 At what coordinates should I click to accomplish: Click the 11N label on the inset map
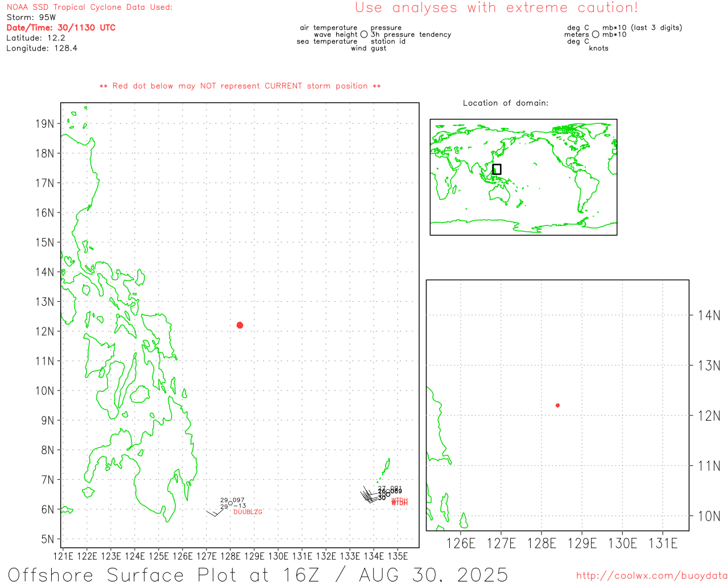coord(709,466)
